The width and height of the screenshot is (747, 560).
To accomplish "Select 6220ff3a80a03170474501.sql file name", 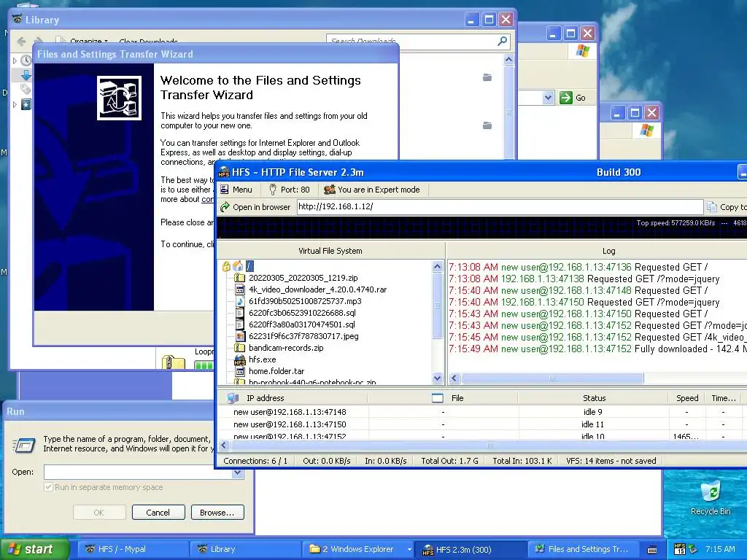I will pos(301,324).
